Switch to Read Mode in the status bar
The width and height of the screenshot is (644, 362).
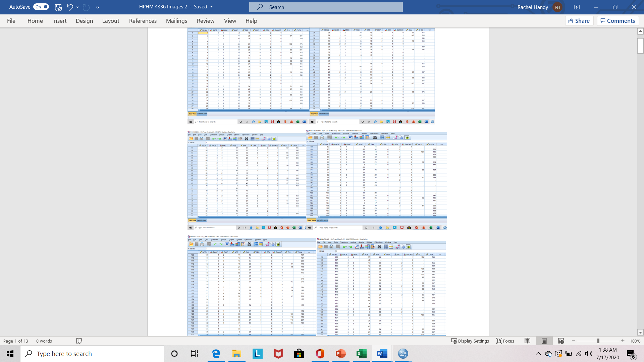[528, 341]
